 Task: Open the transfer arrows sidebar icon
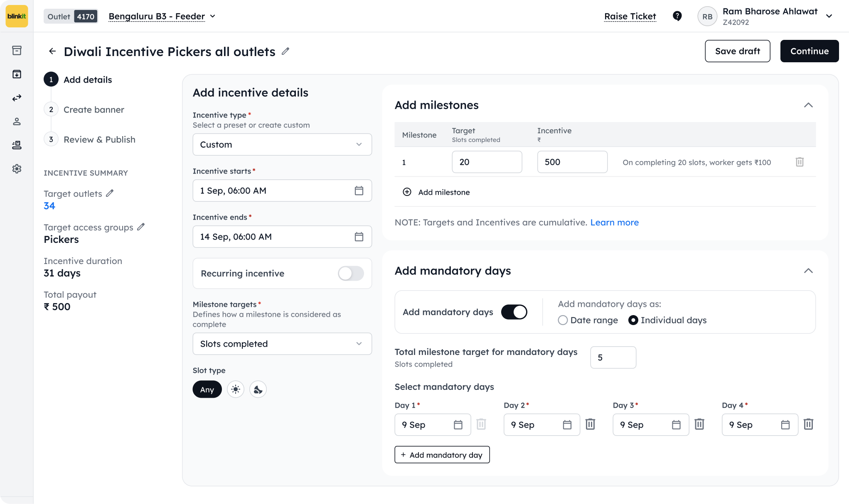tap(17, 98)
